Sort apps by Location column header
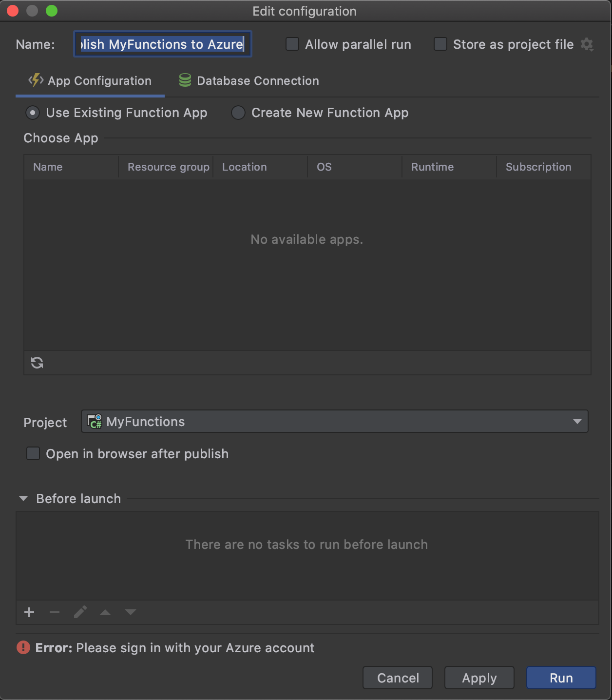This screenshot has height=700, width=612. (260, 167)
